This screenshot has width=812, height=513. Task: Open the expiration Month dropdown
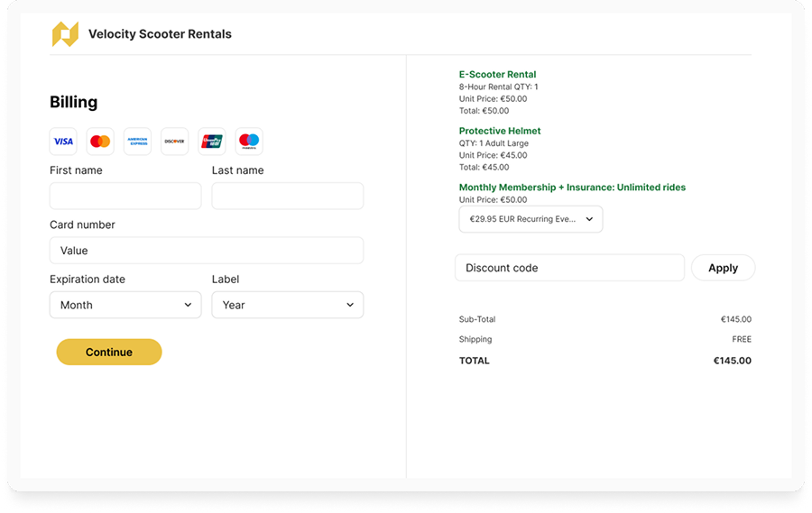125,305
